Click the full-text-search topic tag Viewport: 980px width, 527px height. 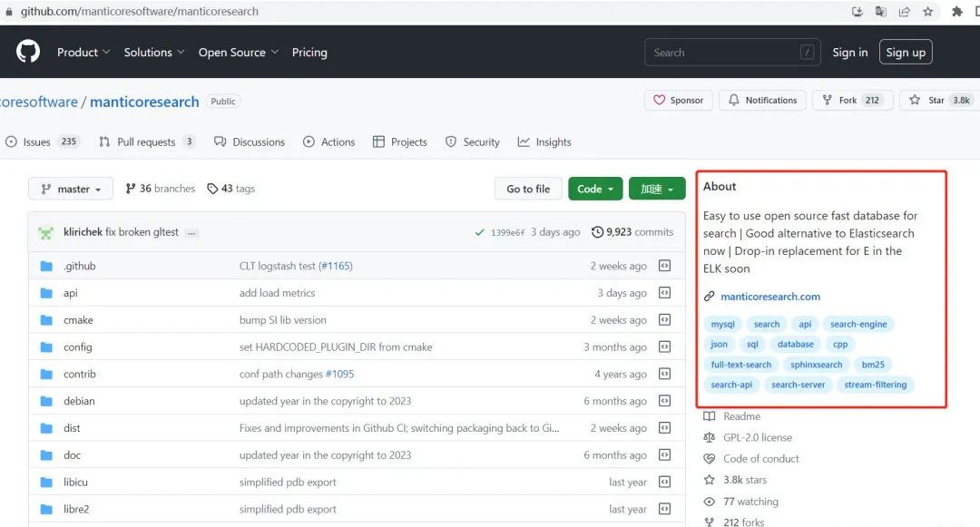(740, 365)
